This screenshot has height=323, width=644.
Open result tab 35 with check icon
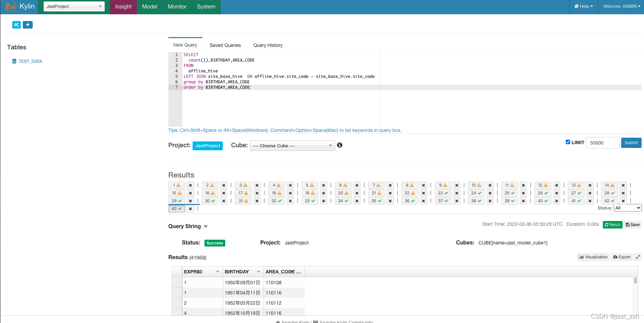[x=377, y=201]
